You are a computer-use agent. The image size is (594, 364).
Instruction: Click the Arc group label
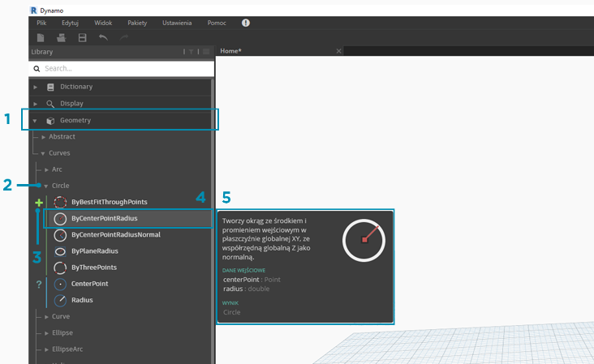pos(57,169)
